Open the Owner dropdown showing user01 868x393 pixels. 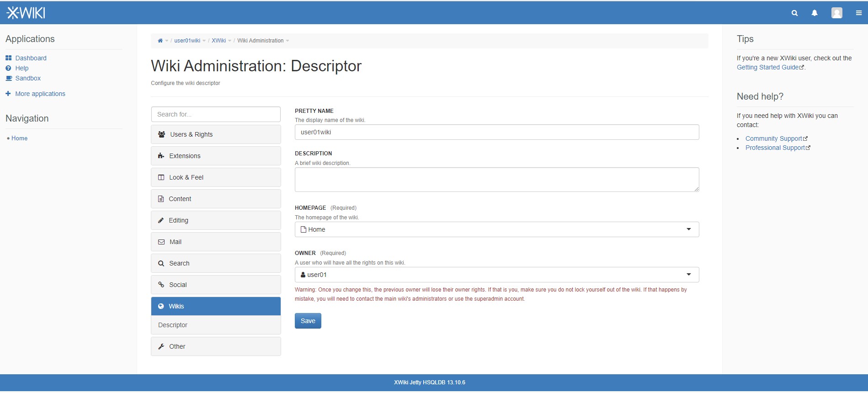click(497, 275)
